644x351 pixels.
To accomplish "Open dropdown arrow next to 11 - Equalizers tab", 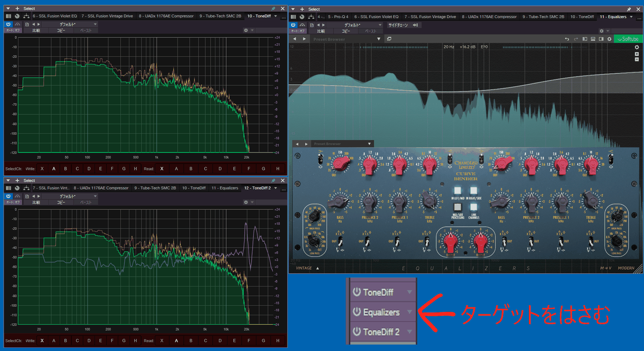I will click(x=632, y=17).
